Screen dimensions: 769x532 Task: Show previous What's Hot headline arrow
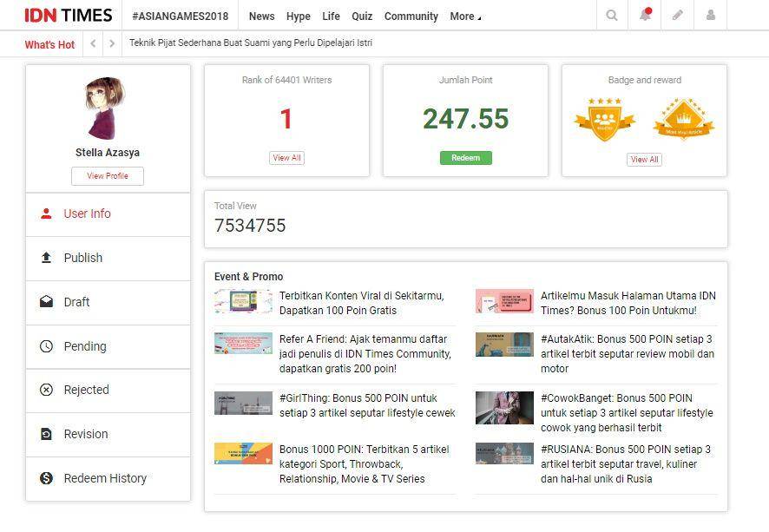tap(93, 43)
